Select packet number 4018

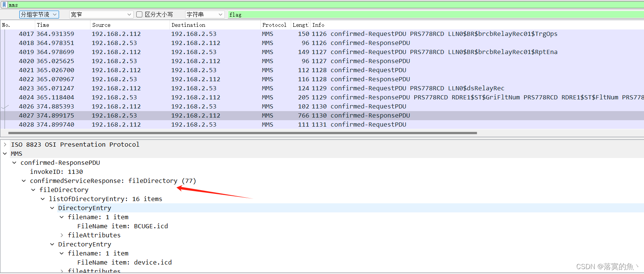tap(322, 43)
